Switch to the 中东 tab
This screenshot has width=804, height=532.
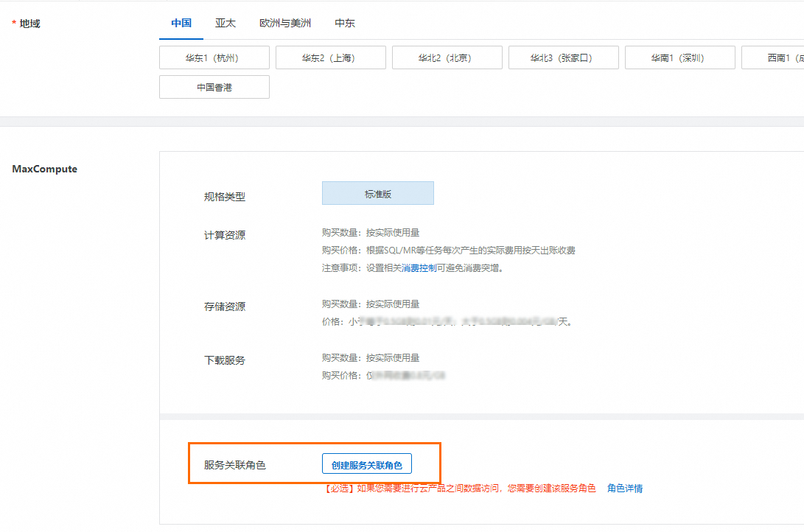[345, 23]
